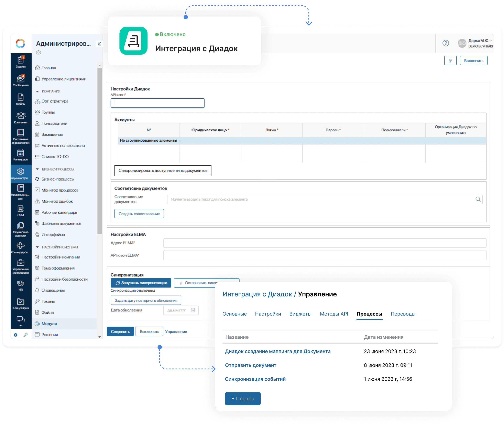Viewport: 504px width, 427px height.
Task: Open Messages (Сообщения) sidebar icon
Action: tap(21, 81)
